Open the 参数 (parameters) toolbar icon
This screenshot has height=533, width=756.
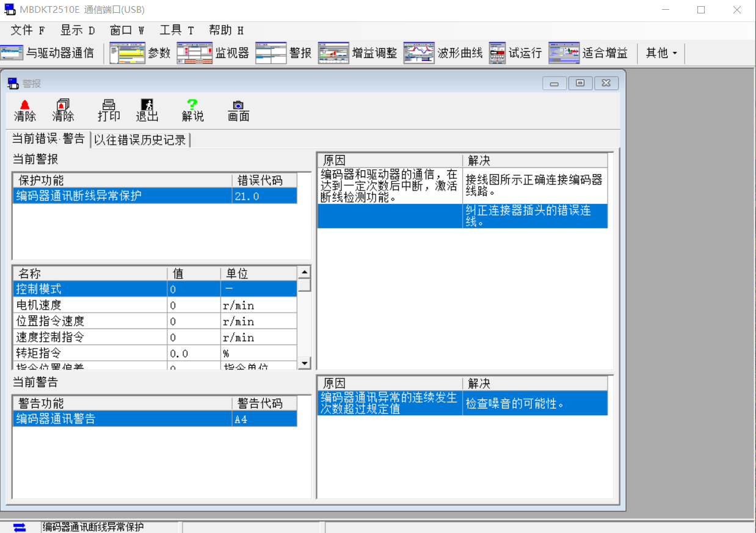(140, 53)
